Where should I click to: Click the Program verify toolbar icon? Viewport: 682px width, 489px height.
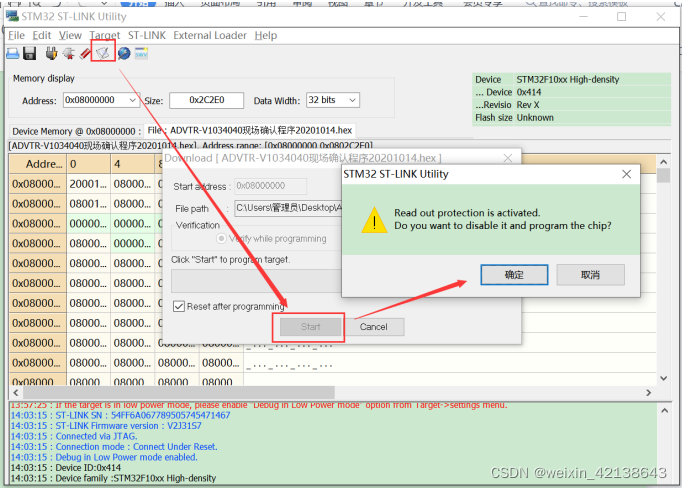(x=103, y=53)
